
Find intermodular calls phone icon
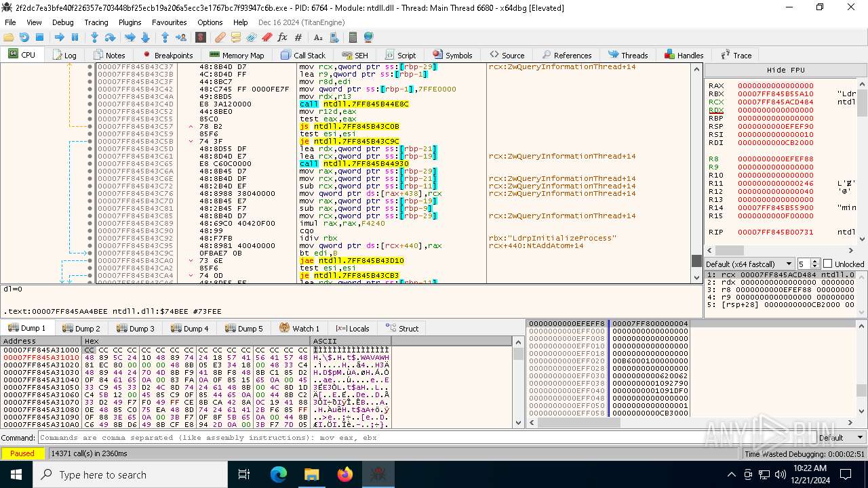coord(333,37)
